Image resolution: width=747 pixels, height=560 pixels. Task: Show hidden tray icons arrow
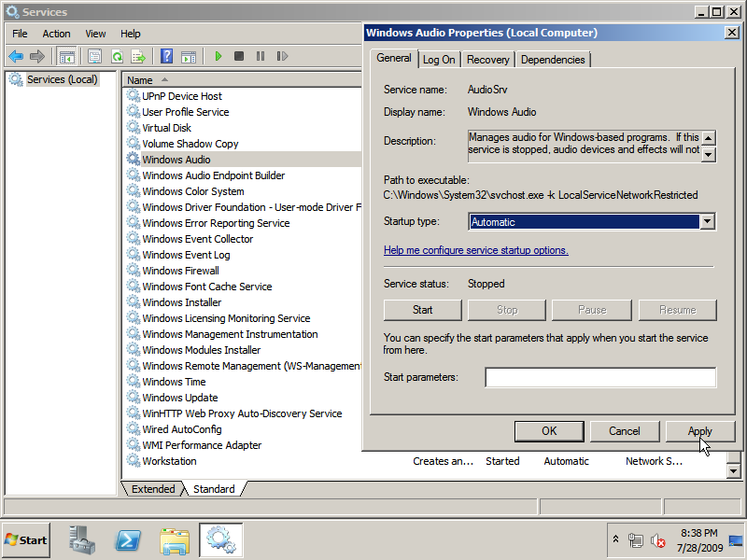click(615, 539)
